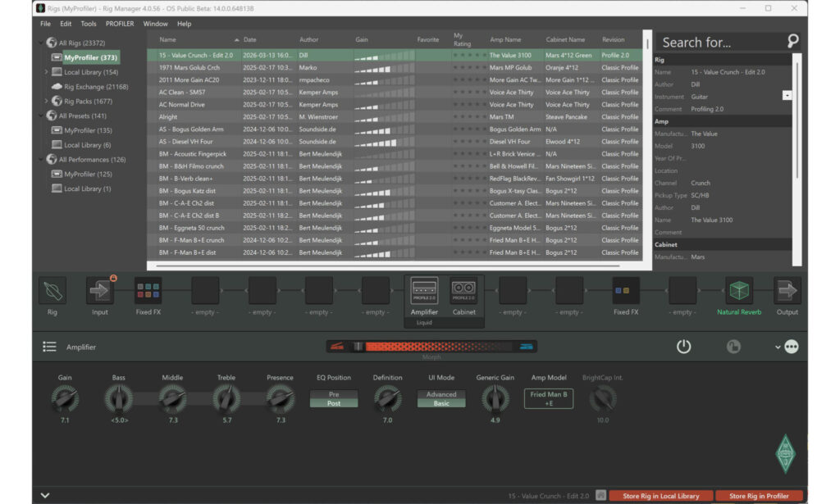Open the PROFILER menu
Viewport: 840px width, 504px height.
coord(119,24)
